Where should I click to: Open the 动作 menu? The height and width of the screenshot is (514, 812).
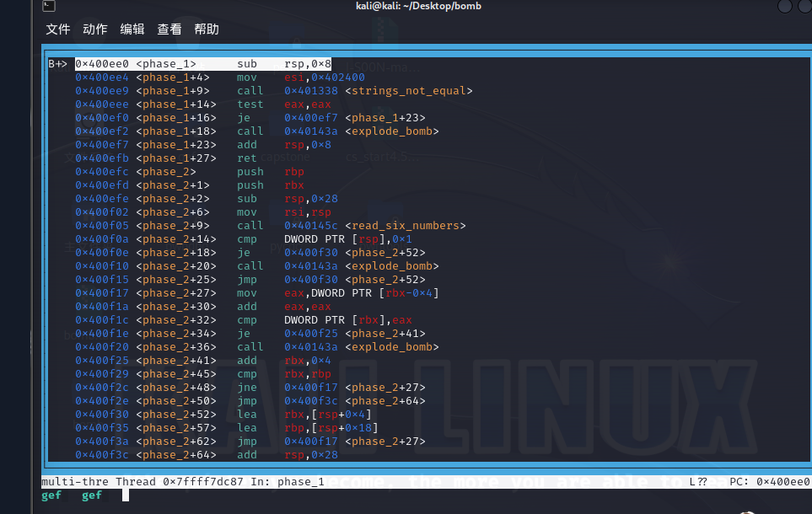[x=95, y=29]
